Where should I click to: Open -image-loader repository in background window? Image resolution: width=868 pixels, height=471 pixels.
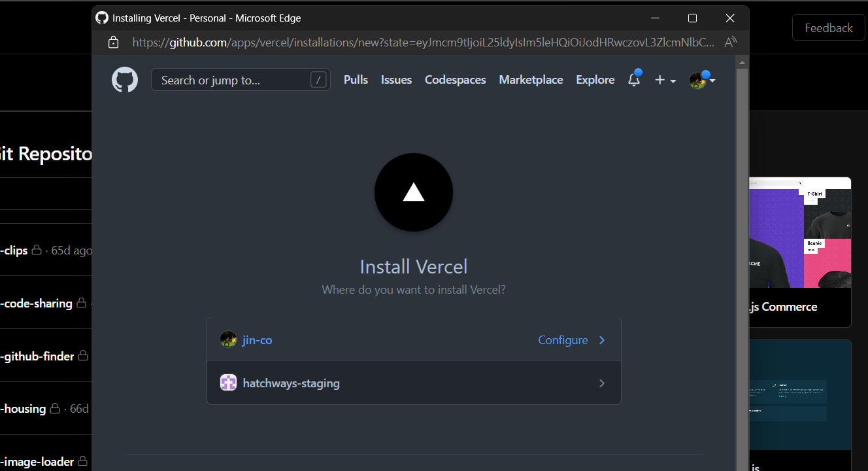[37, 462]
